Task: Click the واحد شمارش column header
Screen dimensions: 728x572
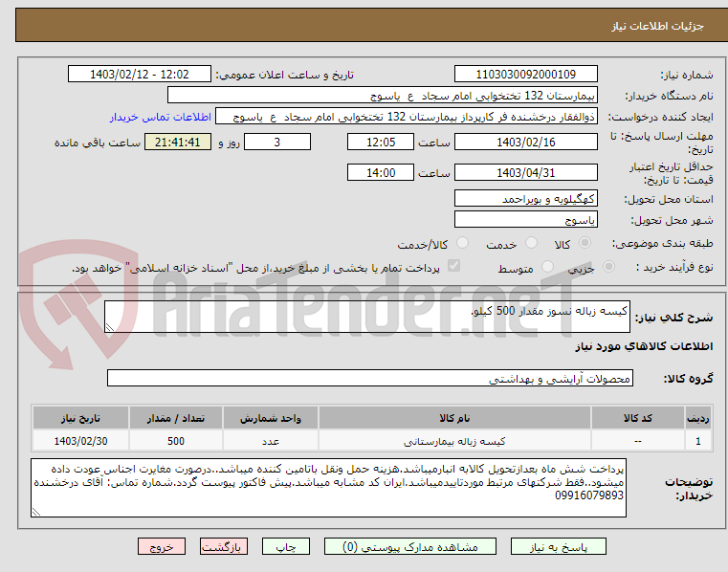Action: (x=271, y=418)
